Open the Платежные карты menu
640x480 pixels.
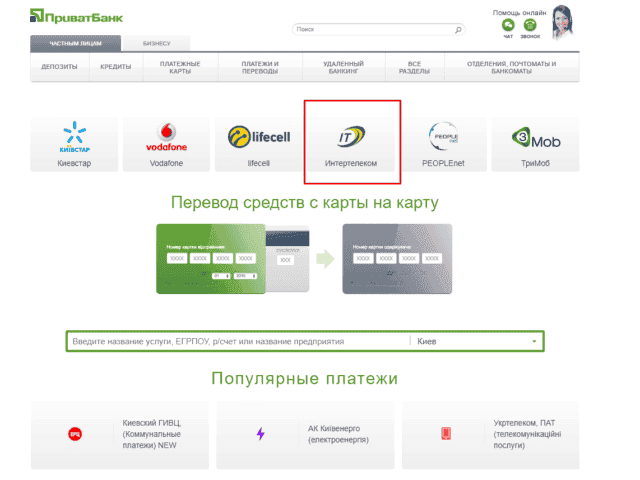click(x=180, y=67)
